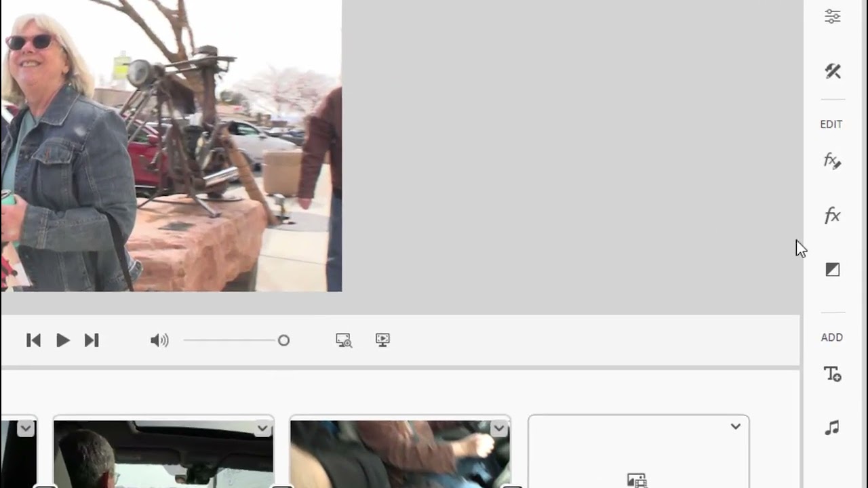Click the monitor-with-magnifier icon in playback bar

[x=344, y=340]
